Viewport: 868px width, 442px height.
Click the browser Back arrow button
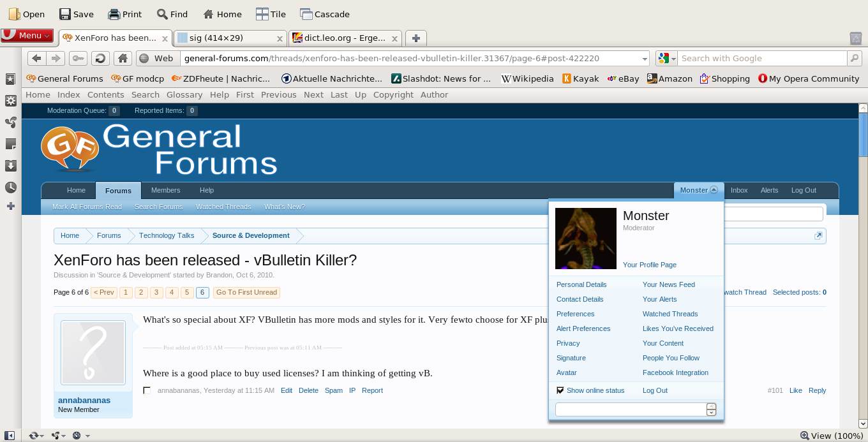coord(36,58)
